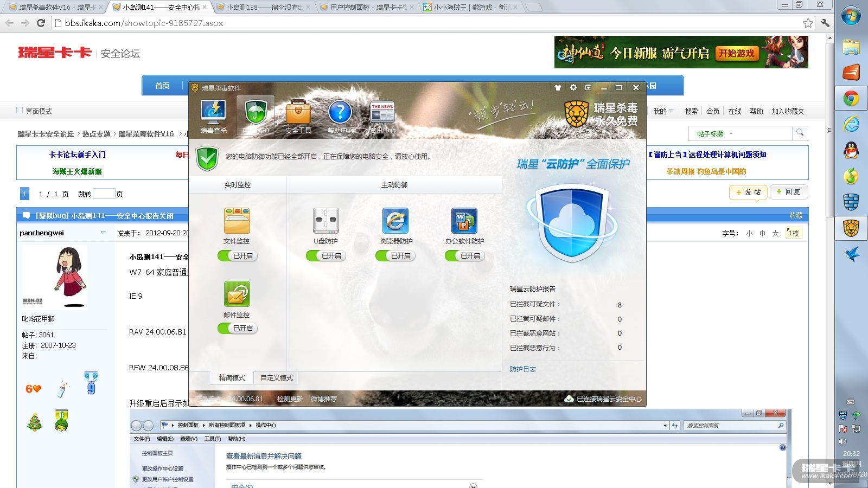Click the 收藏 link on the post header
Viewport: 868px width, 488px height.
(796, 216)
